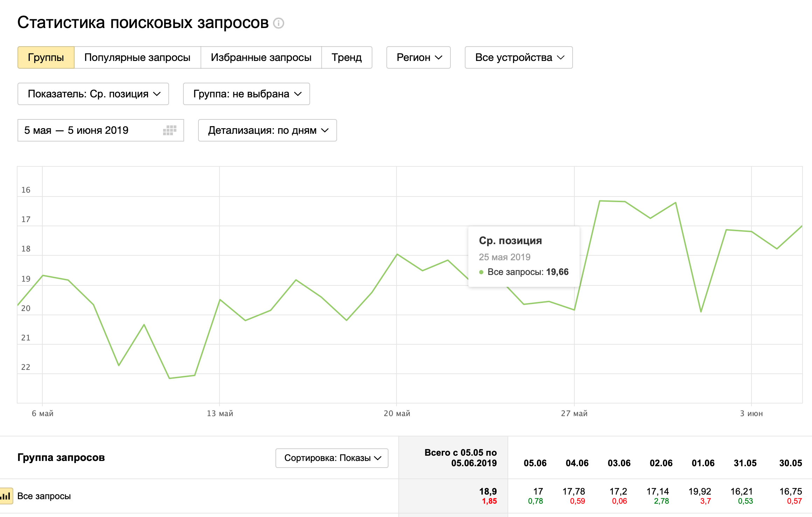Open Сортировка: Показы sort dropdown
This screenshot has height=517, width=812.
[x=332, y=458]
